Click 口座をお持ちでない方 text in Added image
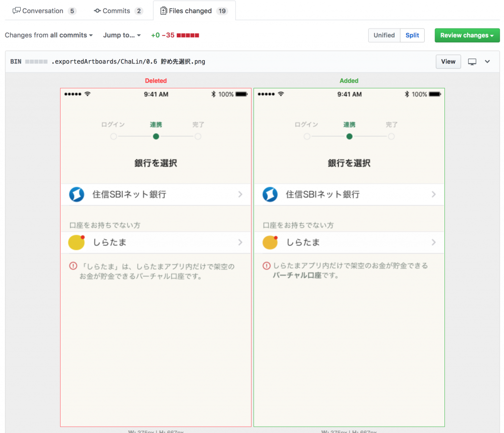The height and width of the screenshot is (433, 504). (298, 225)
